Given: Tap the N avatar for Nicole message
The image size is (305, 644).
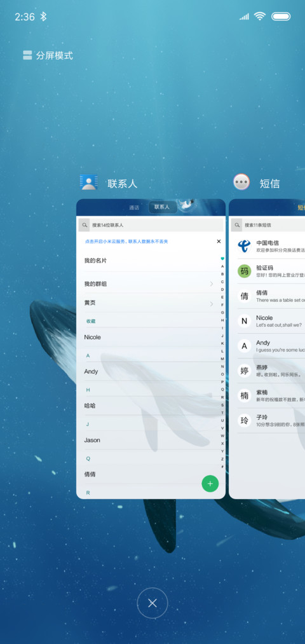Looking at the screenshot, I should (x=244, y=321).
